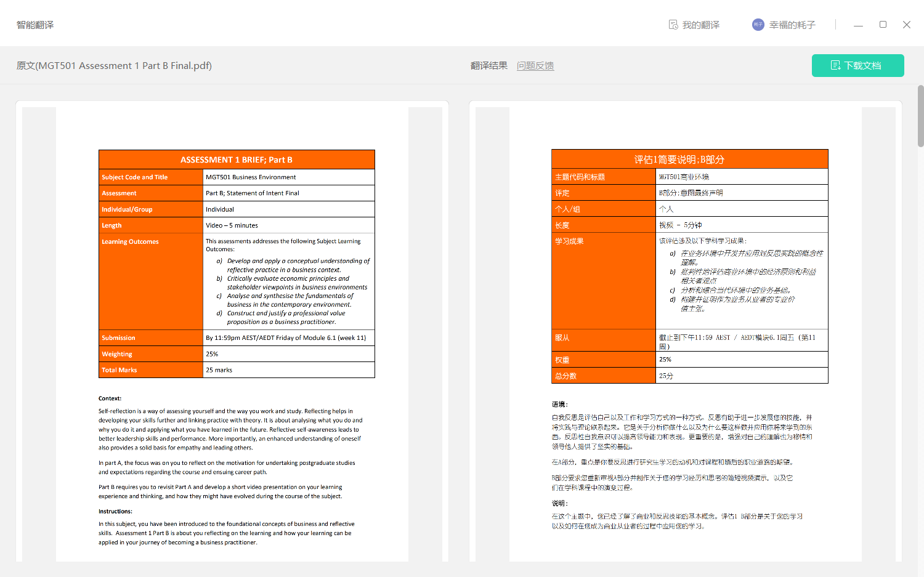Click MGT501 Business Environment cell
Viewport: 924px width, 577px height.
pos(289,177)
